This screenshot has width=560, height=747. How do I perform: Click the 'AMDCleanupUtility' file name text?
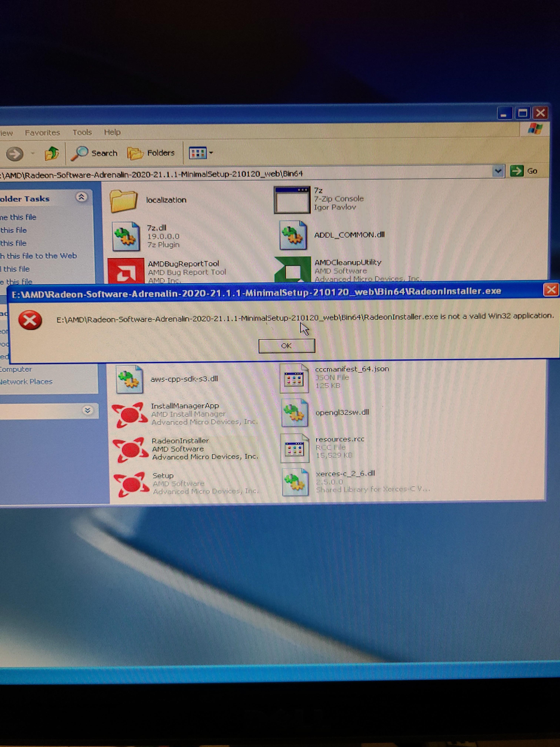point(348,262)
